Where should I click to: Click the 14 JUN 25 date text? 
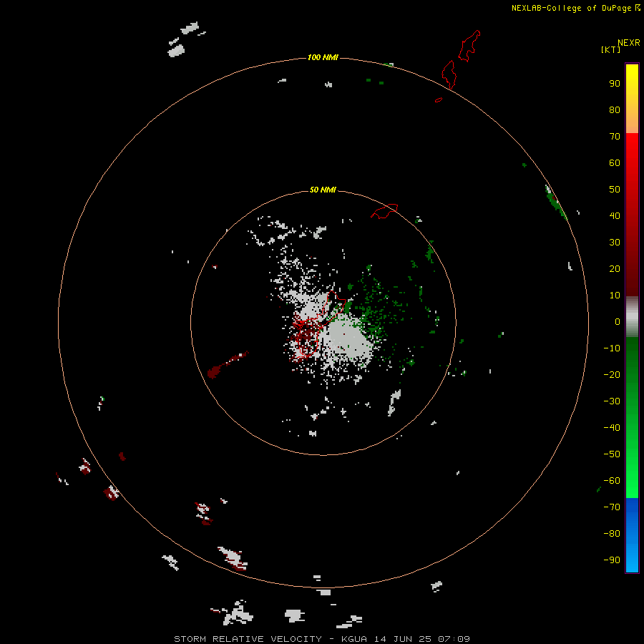pos(402,639)
